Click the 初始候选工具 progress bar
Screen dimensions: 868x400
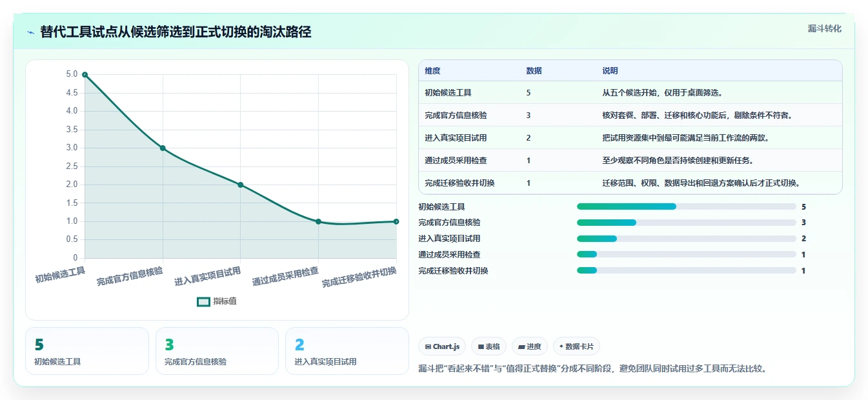point(686,206)
